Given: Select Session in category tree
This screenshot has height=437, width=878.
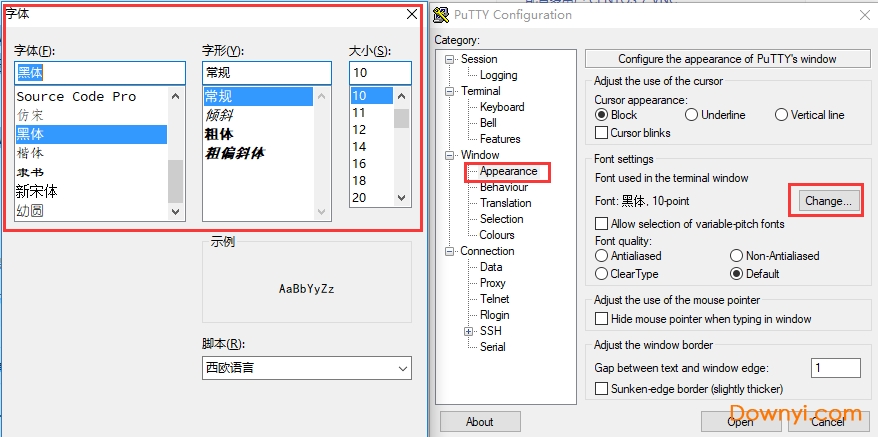Looking at the screenshot, I should [x=479, y=59].
